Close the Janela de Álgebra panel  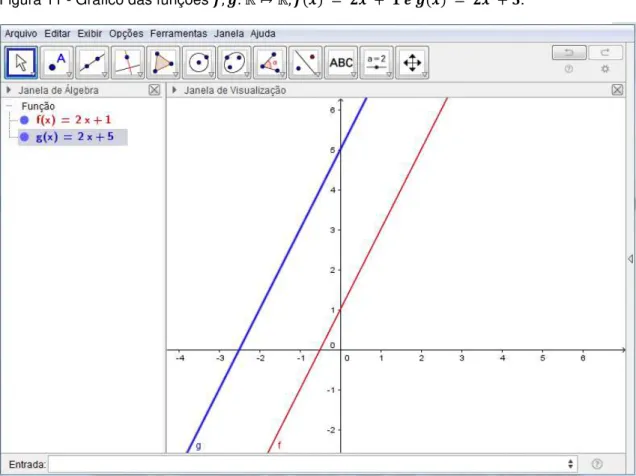[154, 90]
